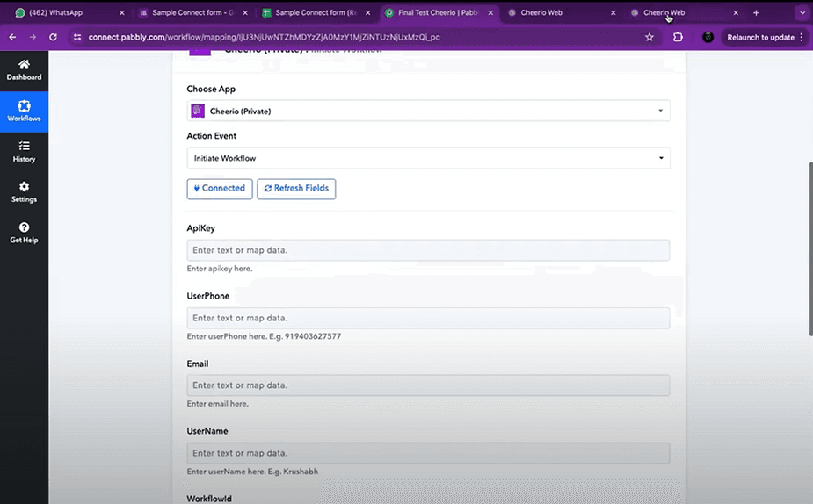Focus the UserName input field
This screenshot has width=813, height=504.
coord(428,453)
